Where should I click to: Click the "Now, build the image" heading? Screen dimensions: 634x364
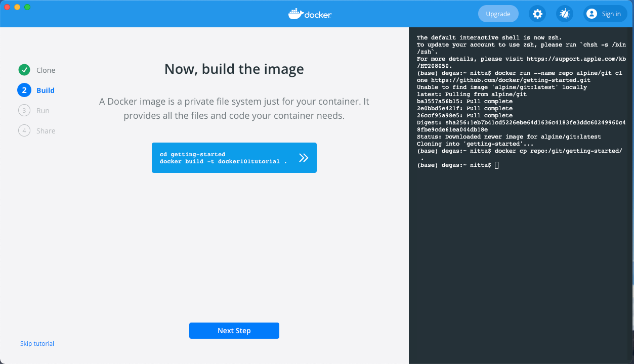234,69
